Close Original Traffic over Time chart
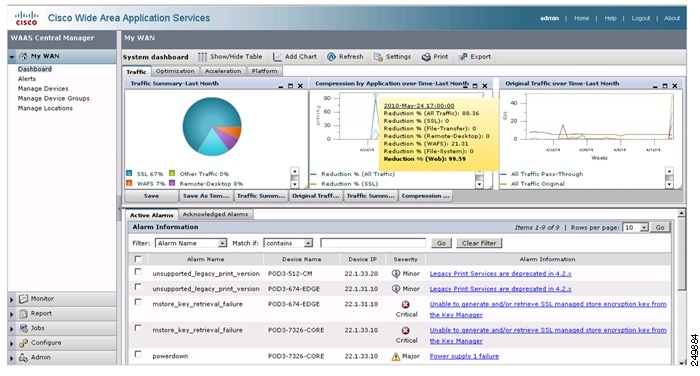The width and height of the screenshot is (700, 376). point(675,86)
